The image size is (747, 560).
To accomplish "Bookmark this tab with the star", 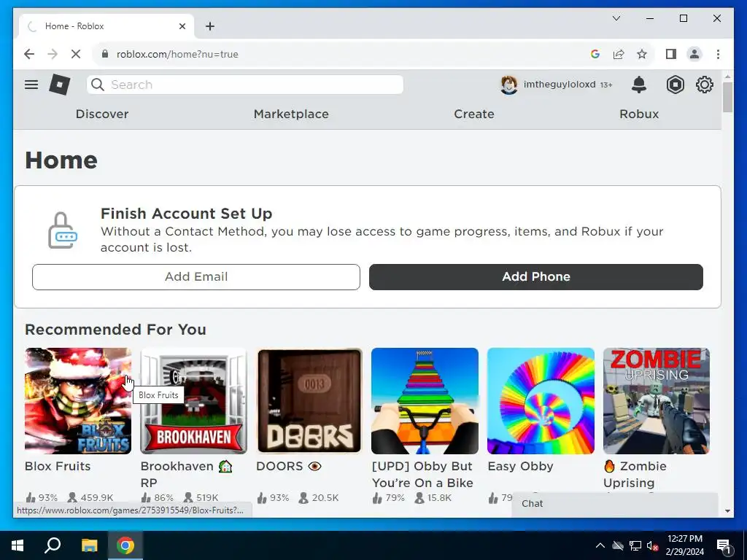I will [x=642, y=54].
